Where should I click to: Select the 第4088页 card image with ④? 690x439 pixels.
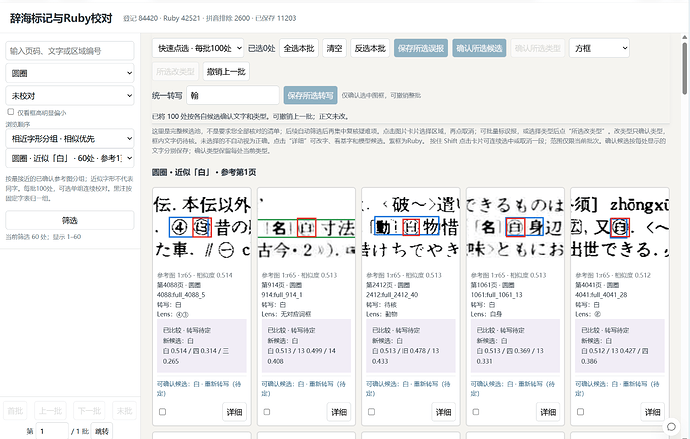(202, 227)
